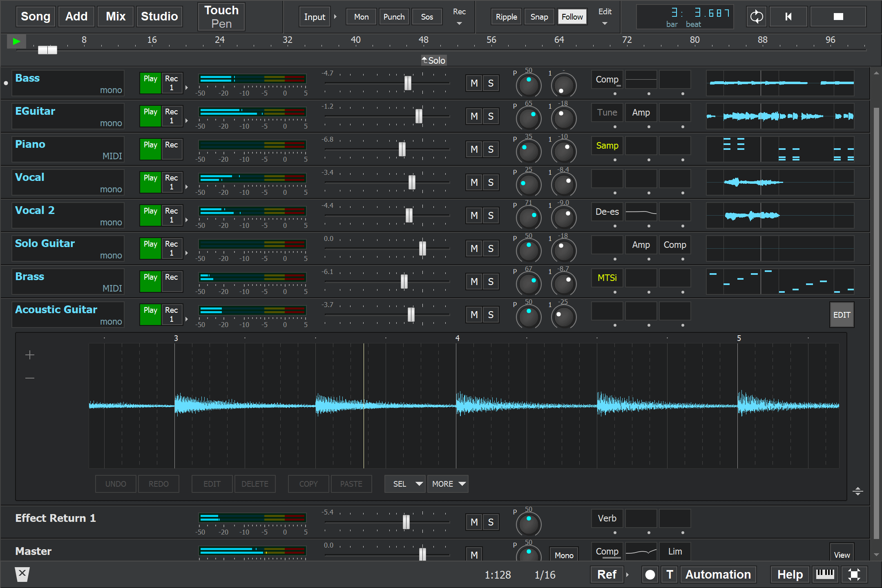Toggle the loop/cycle playback icon
882x588 pixels.
click(x=756, y=17)
